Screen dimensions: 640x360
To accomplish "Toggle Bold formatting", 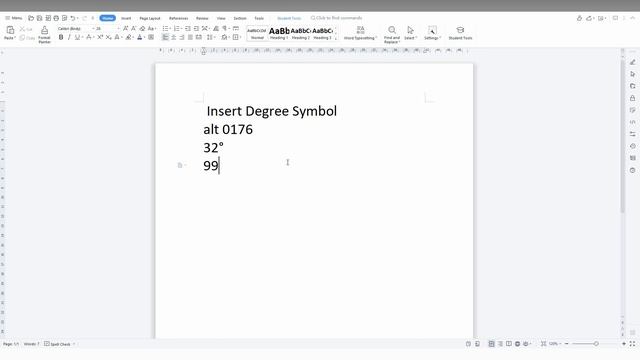I will click(x=61, y=37).
